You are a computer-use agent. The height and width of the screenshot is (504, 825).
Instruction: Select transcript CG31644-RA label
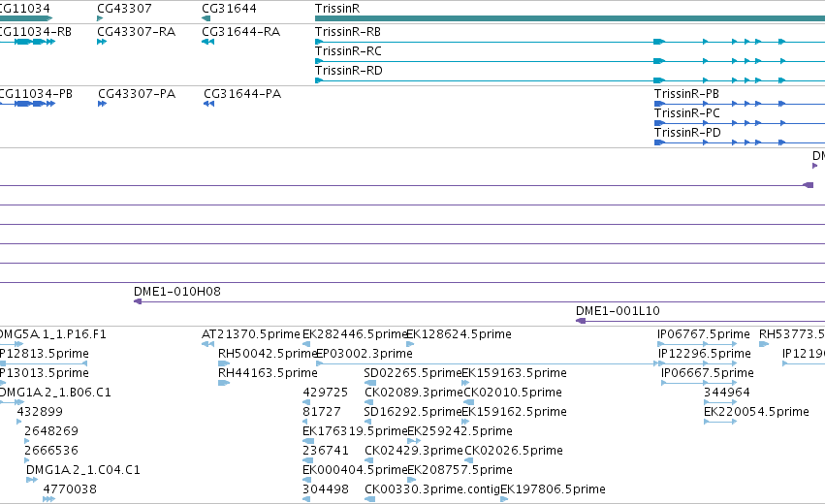[x=241, y=32]
